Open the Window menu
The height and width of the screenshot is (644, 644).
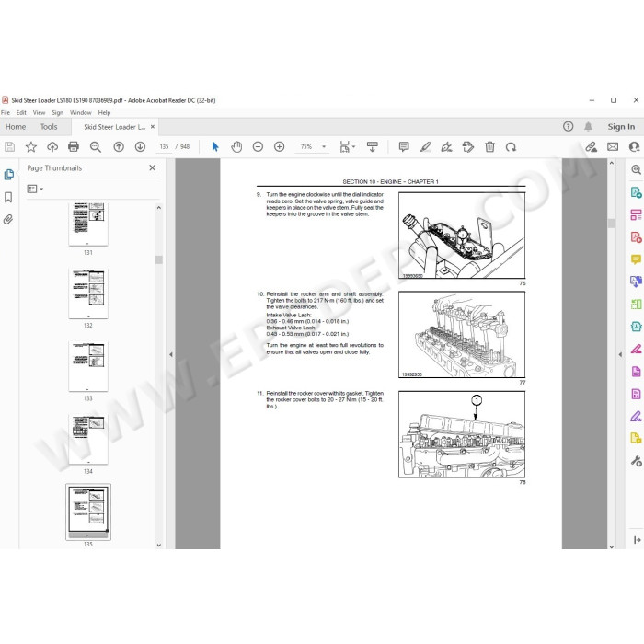81,112
